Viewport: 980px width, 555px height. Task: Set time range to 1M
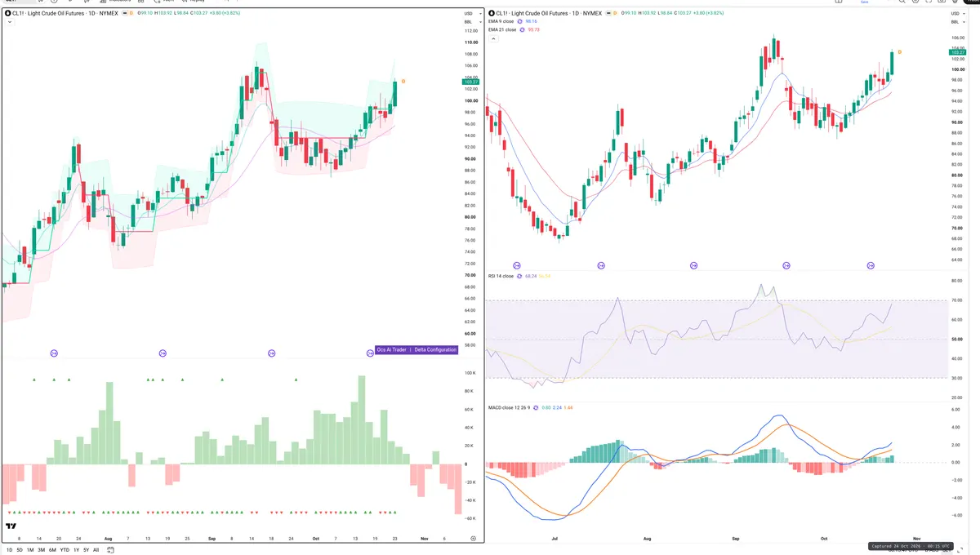point(30,549)
